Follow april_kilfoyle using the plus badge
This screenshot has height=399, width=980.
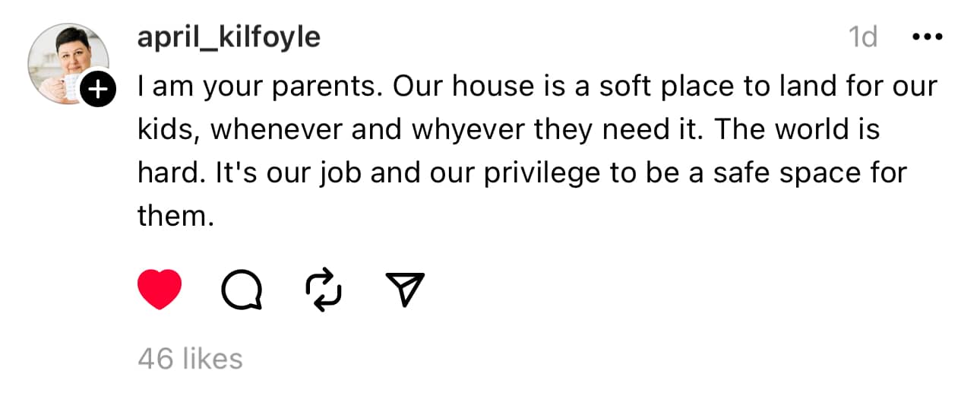click(98, 90)
